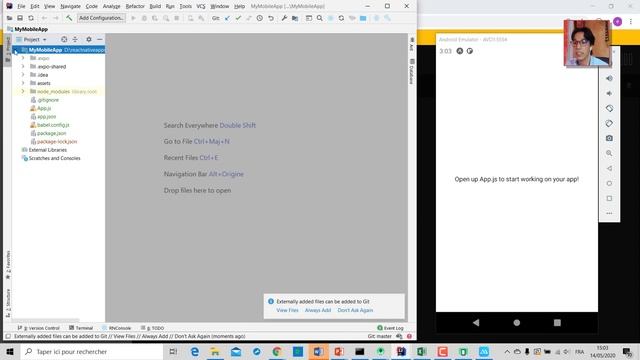Viewport: 640px width, 360px height.
Task: Tap Android home button in navigation bar
Action: (517, 322)
